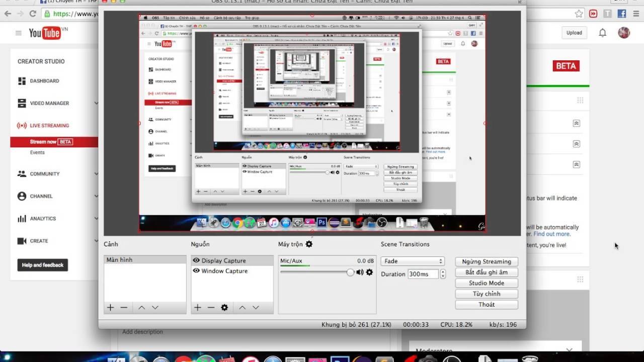Open Events under Live Streaming
Viewport: 644px width, 362px height.
37,152
